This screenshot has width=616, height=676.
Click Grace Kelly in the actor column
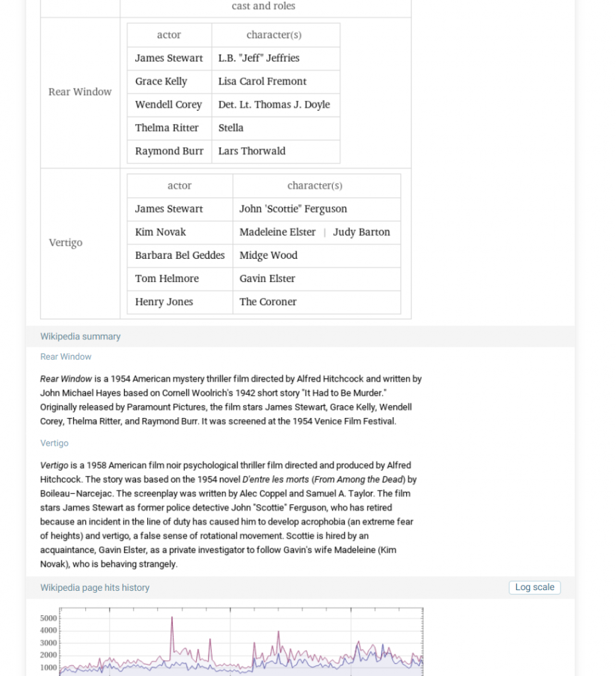point(161,81)
